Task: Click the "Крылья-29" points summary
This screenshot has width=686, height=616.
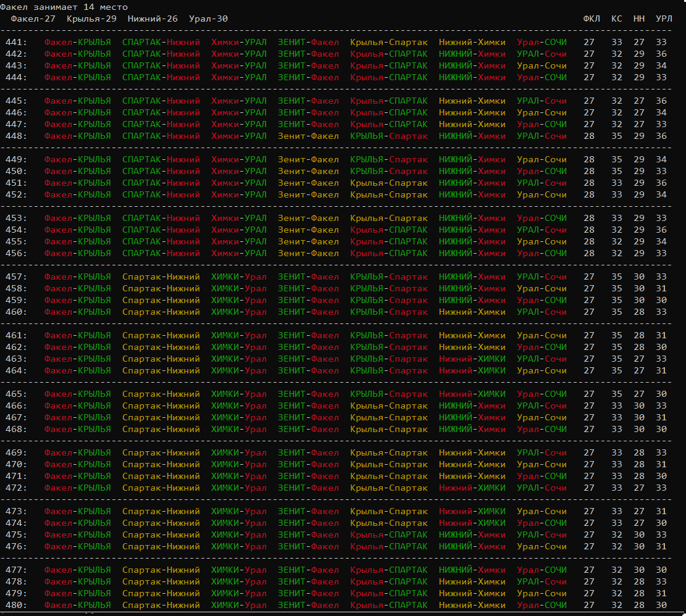Action: 91,19
